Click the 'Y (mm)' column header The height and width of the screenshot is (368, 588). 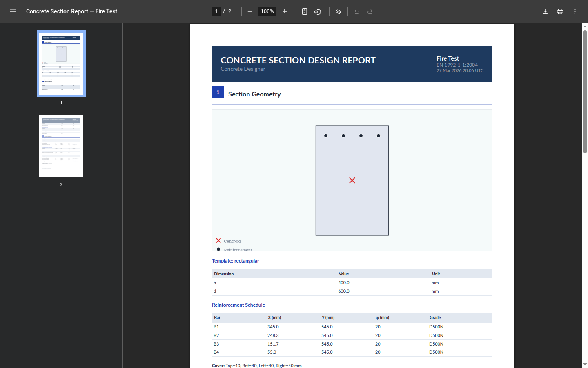(328, 317)
